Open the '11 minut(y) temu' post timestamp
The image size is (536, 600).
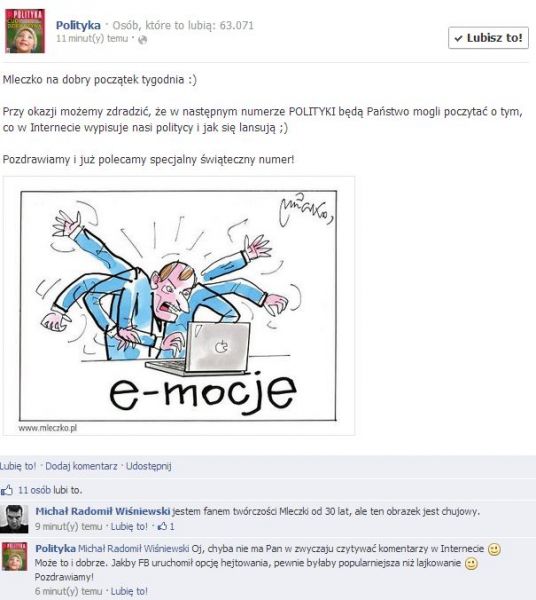point(92,39)
